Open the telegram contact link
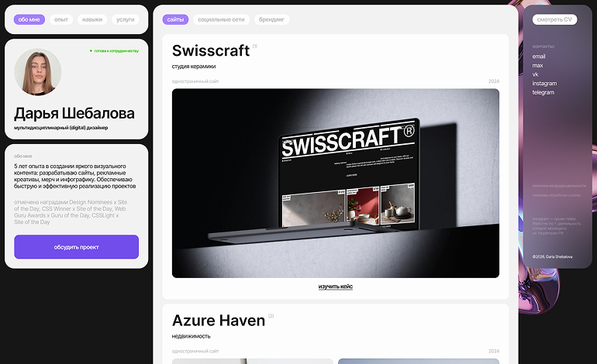 point(544,92)
